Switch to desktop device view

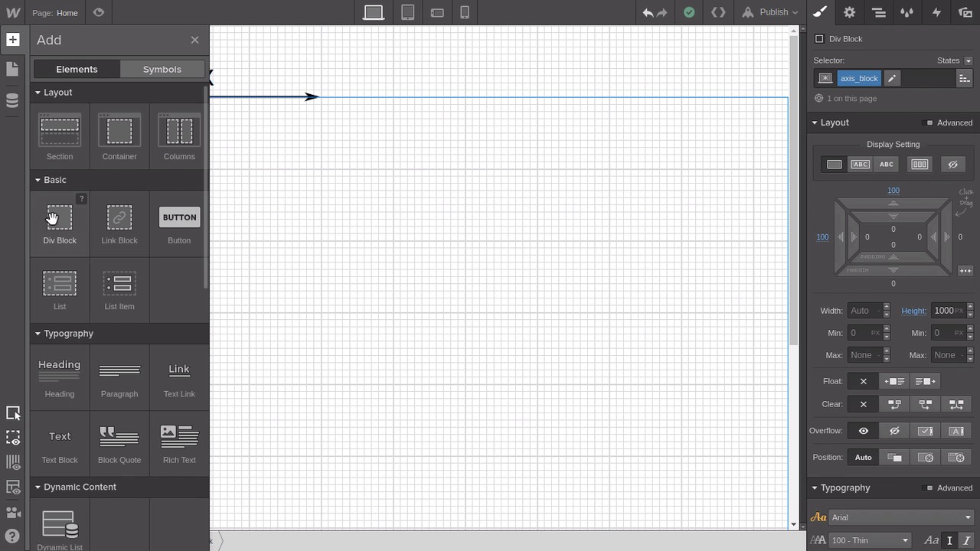[374, 12]
